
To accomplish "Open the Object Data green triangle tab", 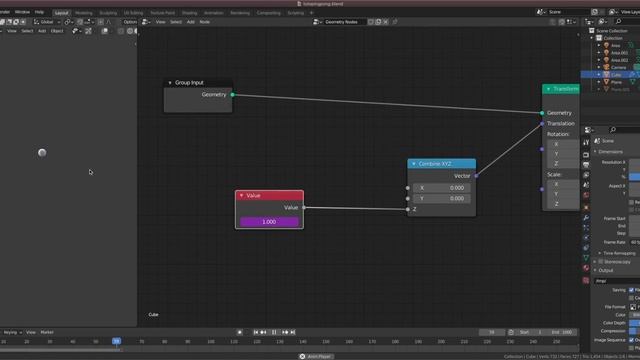I will coord(586,258).
